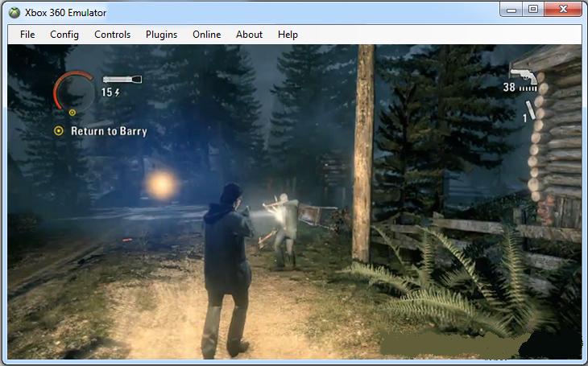Click the battery count '15'

(x=106, y=92)
